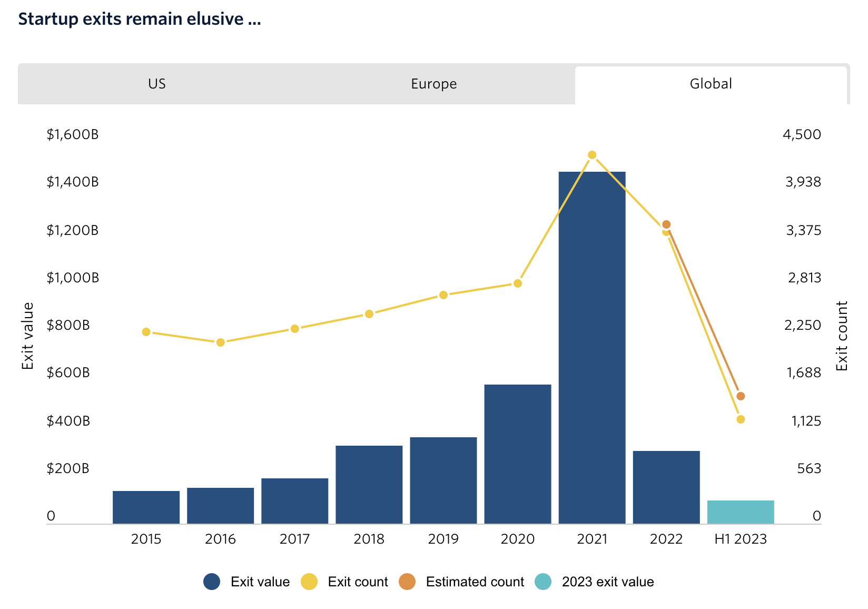The height and width of the screenshot is (609, 868).
Task: Click the 2020 exit value bar
Action: [x=518, y=453]
